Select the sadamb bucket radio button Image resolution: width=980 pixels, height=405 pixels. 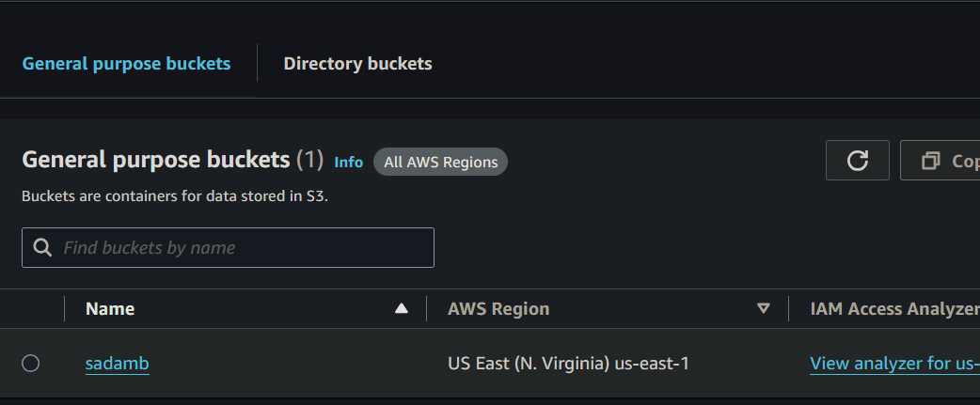(x=30, y=363)
